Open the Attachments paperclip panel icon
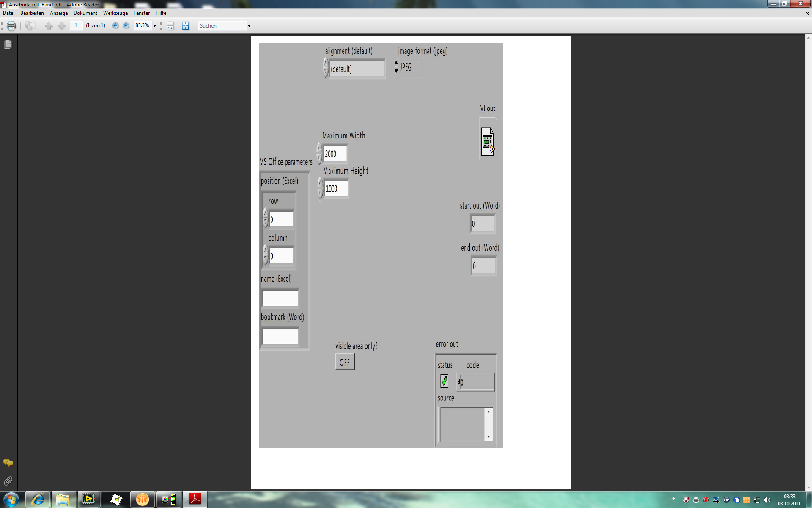Viewport: 812px width, 508px height. point(8,481)
